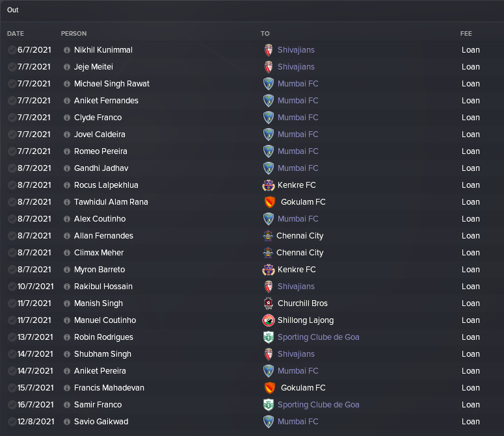Open info icon beside Nikhil Kunimmal

(x=67, y=50)
